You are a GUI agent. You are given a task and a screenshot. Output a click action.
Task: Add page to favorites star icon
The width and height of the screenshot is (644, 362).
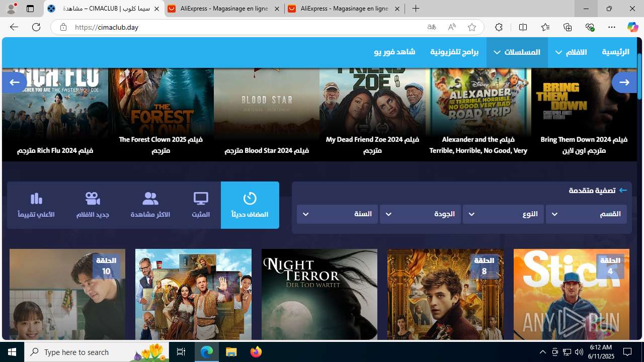pyautogui.click(x=472, y=27)
